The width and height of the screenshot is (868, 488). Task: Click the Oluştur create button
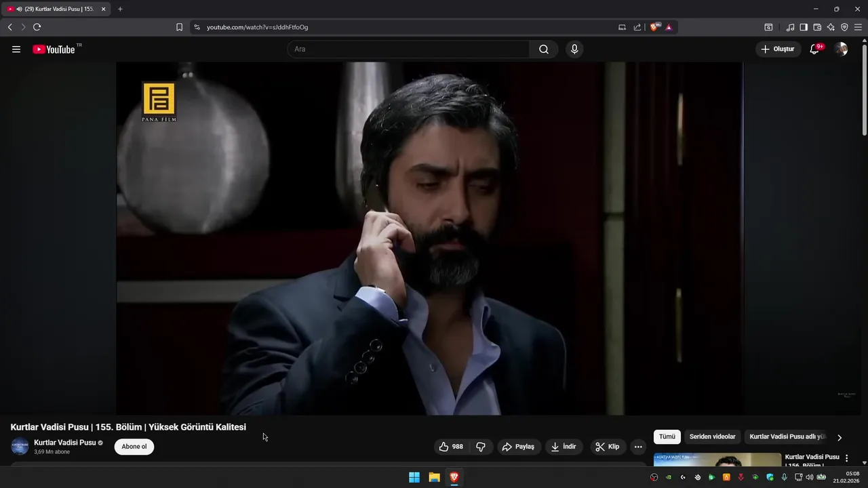click(x=778, y=49)
